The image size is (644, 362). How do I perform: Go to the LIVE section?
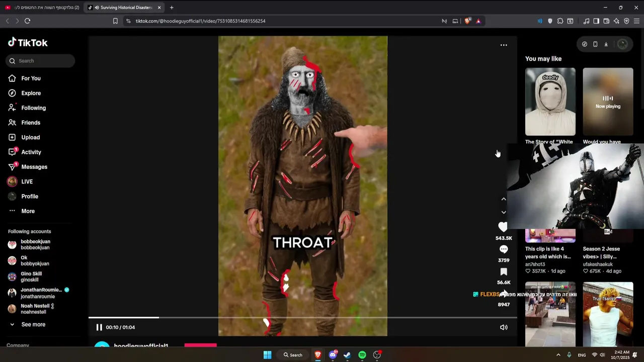click(27, 182)
